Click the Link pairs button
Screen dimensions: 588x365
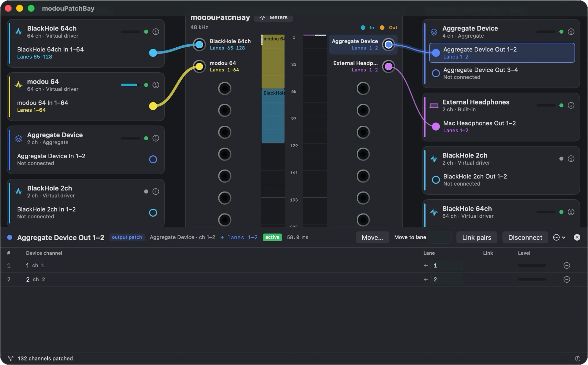[476, 237]
